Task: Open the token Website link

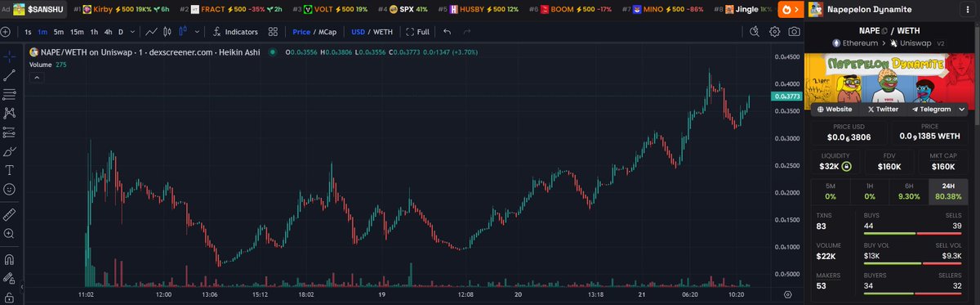Action: tap(834, 109)
